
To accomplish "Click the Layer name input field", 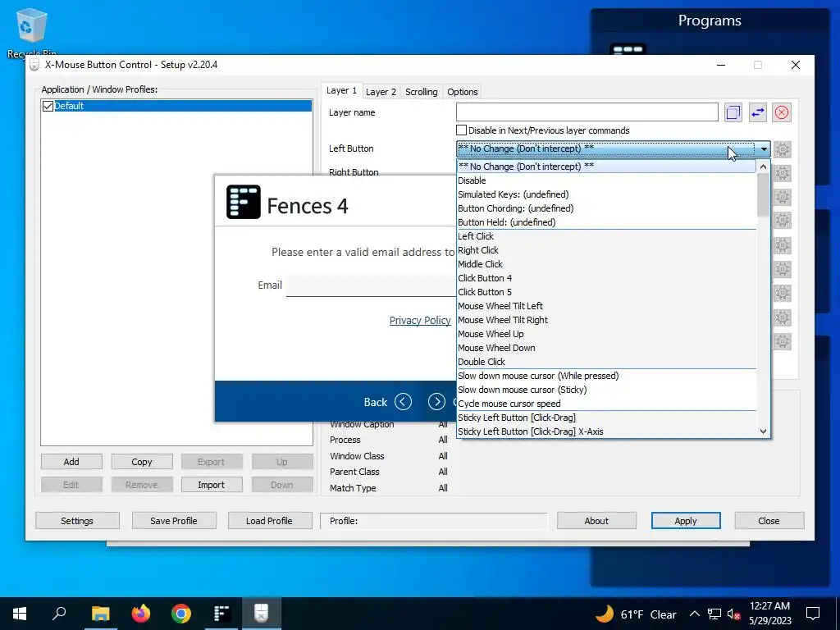I will 587,112.
